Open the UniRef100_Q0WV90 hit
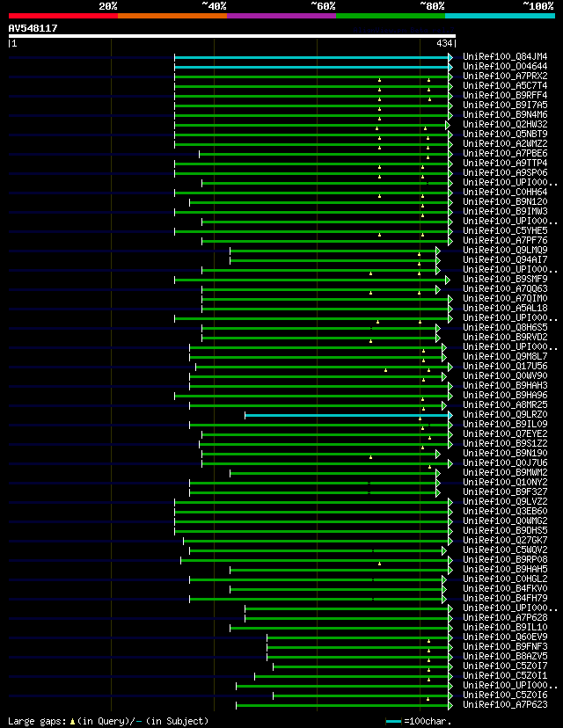 [x=505, y=376]
